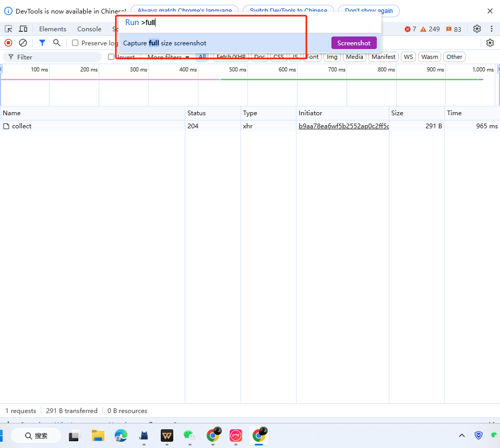This screenshot has height=448, width=500.
Task: Focus the Filter text field
Action: pyautogui.click(x=52, y=57)
